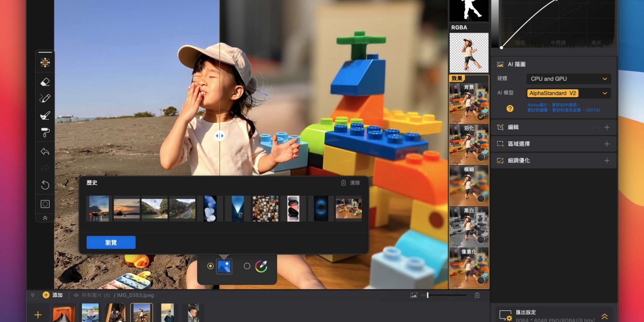
Task: Select the Eraser tool
Action: 45,82
